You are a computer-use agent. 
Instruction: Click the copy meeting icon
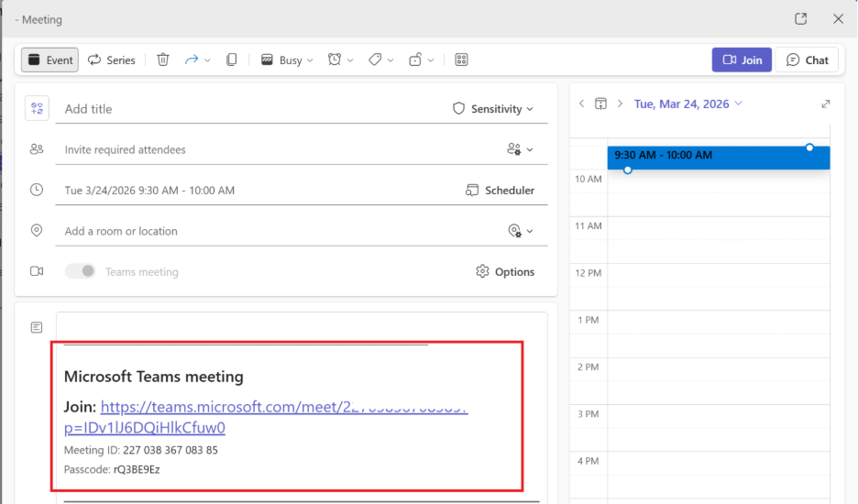(232, 60)
